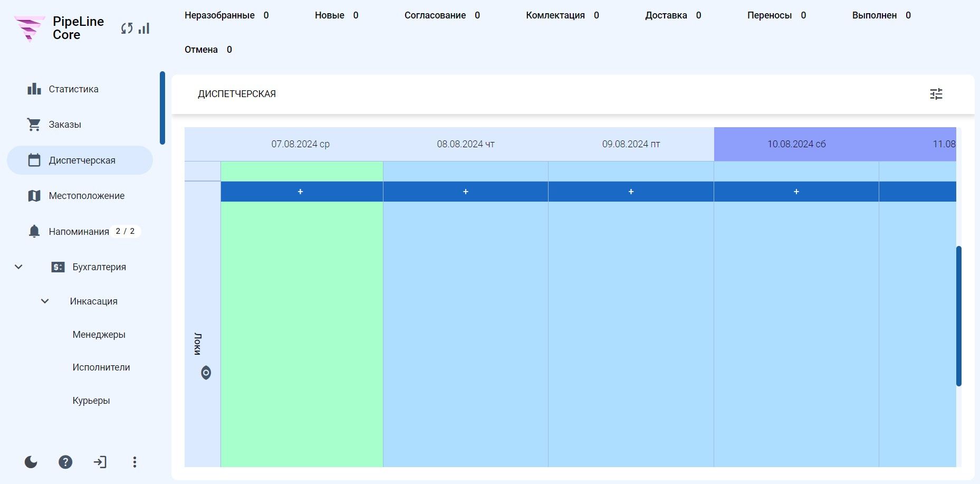This screenshot has height=484, width=980.
Task: Filter by Переносы status counter
Action: pyautogui.click(x=777, y=15)
